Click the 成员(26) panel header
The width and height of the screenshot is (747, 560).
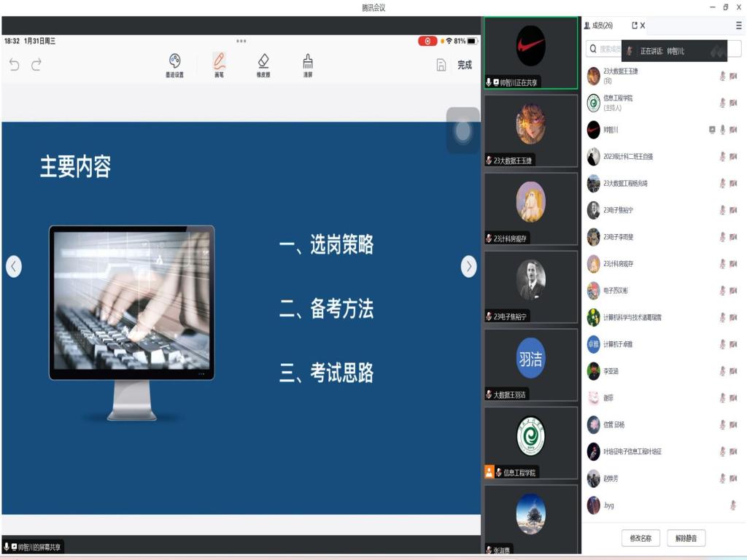click(599, 26)
